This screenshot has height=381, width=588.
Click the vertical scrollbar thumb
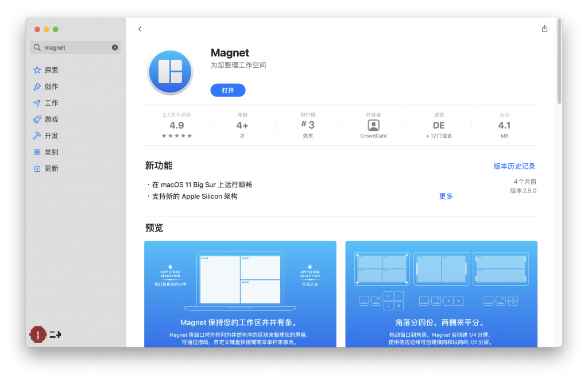point(559,62)
